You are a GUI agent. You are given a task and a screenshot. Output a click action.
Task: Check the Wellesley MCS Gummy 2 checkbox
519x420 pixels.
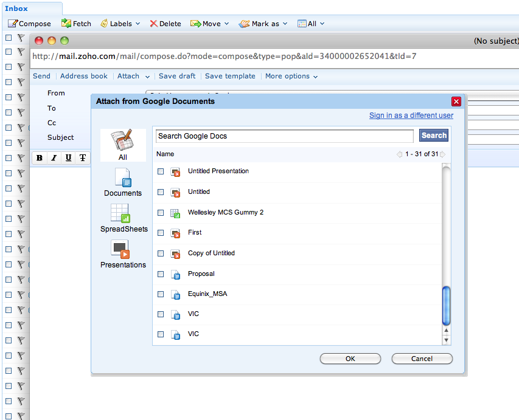tap(161, 213)
